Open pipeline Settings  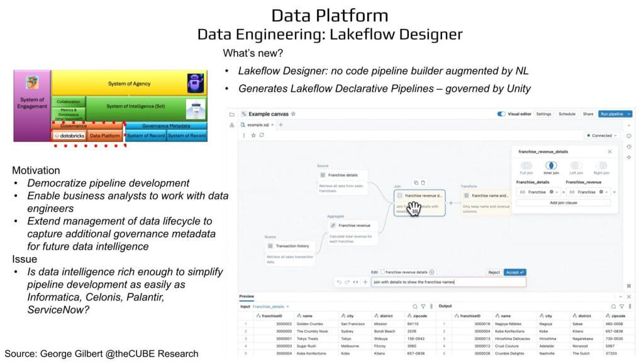pyautogui.click(x=543, y=114)
